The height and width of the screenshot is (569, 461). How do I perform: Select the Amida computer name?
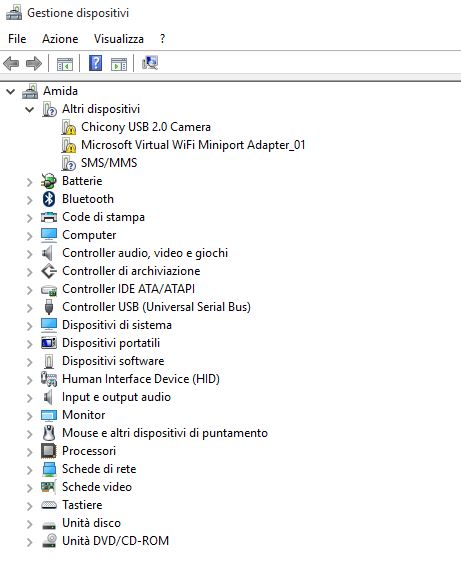(60, 91)
